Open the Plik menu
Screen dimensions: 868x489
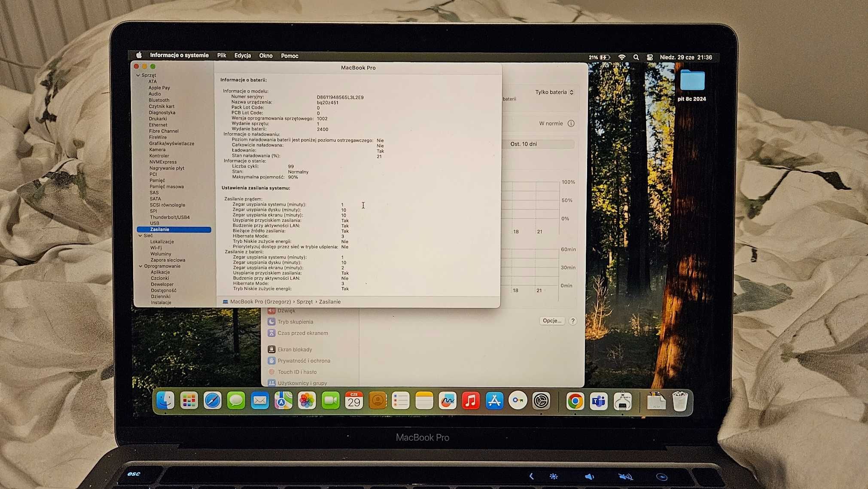[x=222, y=55]
